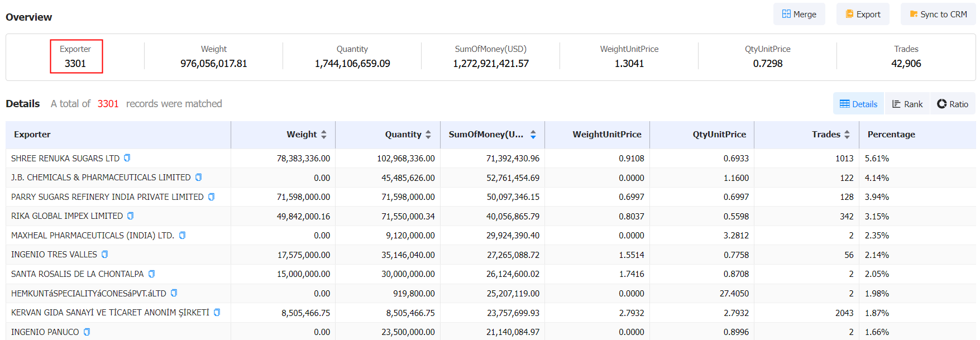Select overview Trades value 42,906
The image size is (980, 340).
906,64
